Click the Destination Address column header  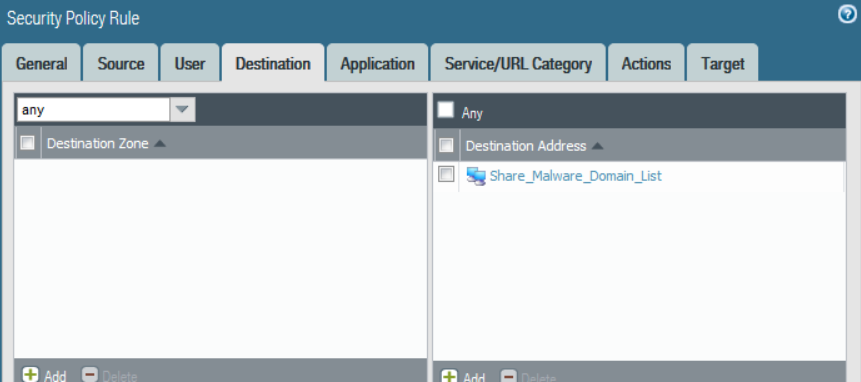[x=653, y=145]
